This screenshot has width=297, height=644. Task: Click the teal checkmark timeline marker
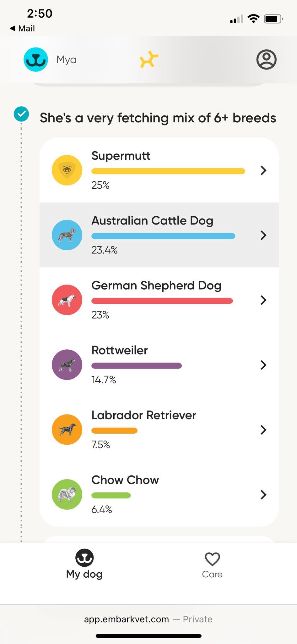click(x=21, y=114)
